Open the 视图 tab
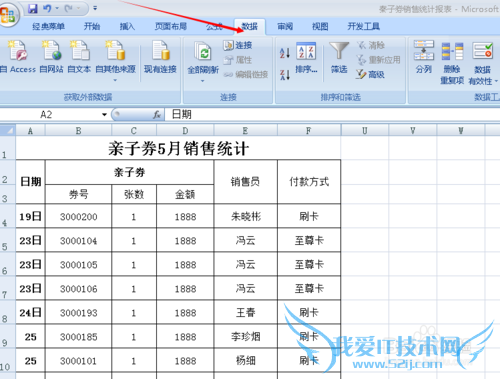 coord(320,26)
